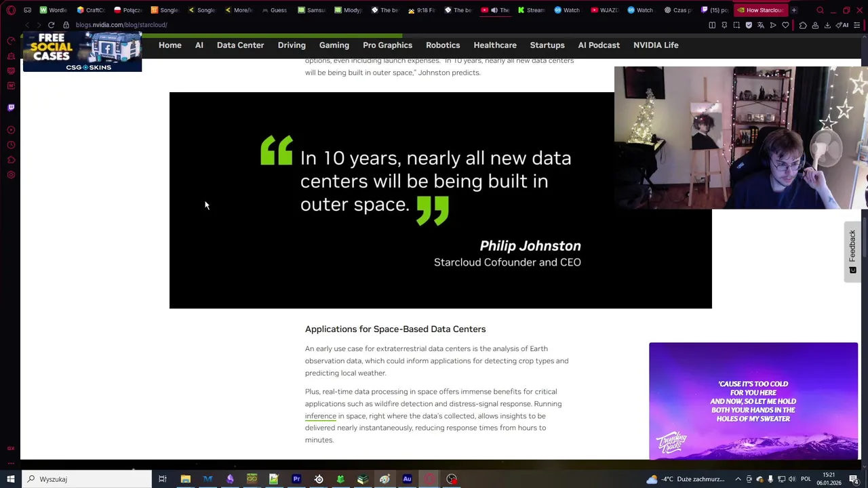The image size is (868, 488).
Task: Open GX Control speedometer icon in sidebar
Action: (11, 41)
